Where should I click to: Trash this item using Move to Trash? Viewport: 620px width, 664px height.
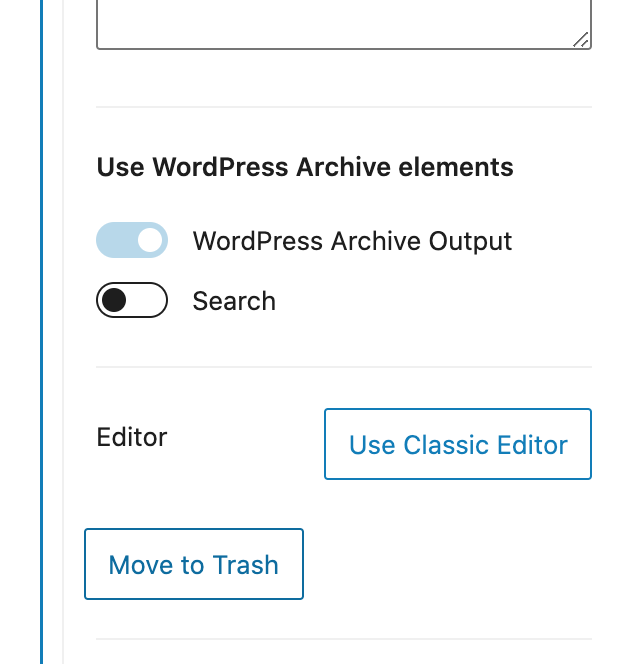tap(194, 564)
